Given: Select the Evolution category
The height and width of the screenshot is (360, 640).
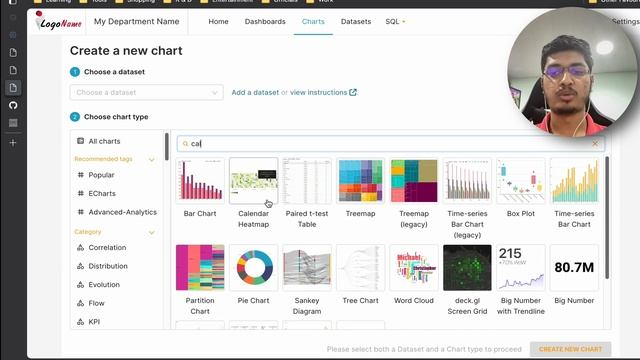Looking at the screenshot, I should point(104,285).
